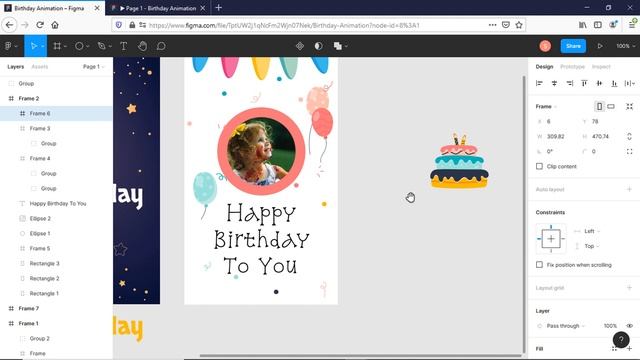The height and width of the screenshot is (360, 640).
Task: Select the Pen tool
Action: coord(102,46)
